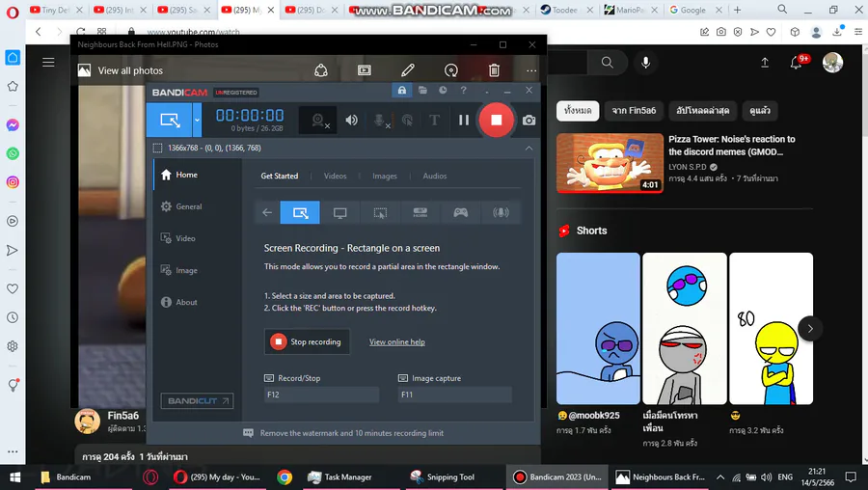Edit image with pencil icon in Photos

[407, 70]
